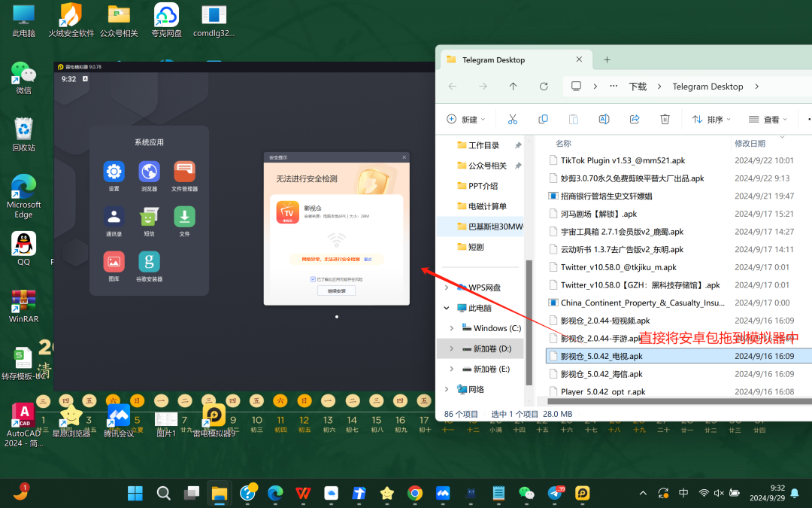The image size is (812, 508).
Task: Click 继续安装 button in security dialog
Action: [x=337, y=291]
